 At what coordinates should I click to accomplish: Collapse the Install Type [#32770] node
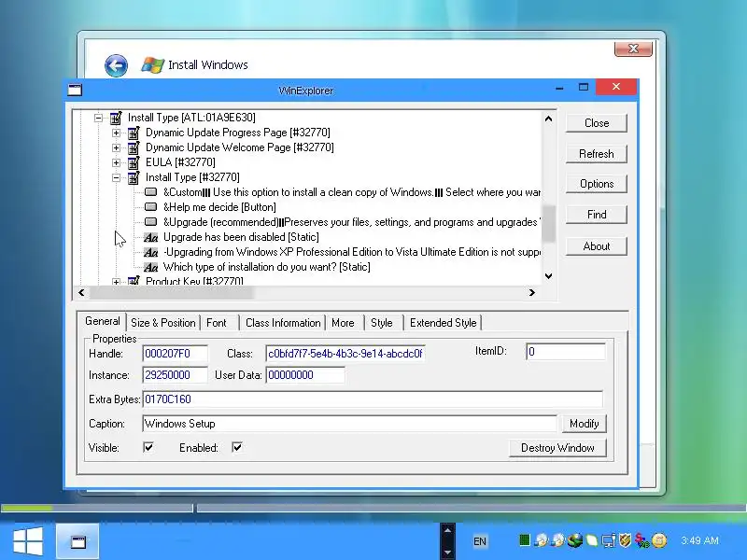coord(116,177)
